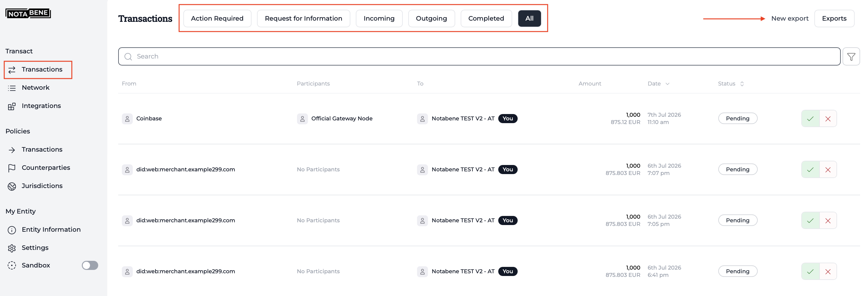This screenshot has height=296, width=868.
Task: Reject the 7:07 pm transaction
Action: click(x=828, y=170)
